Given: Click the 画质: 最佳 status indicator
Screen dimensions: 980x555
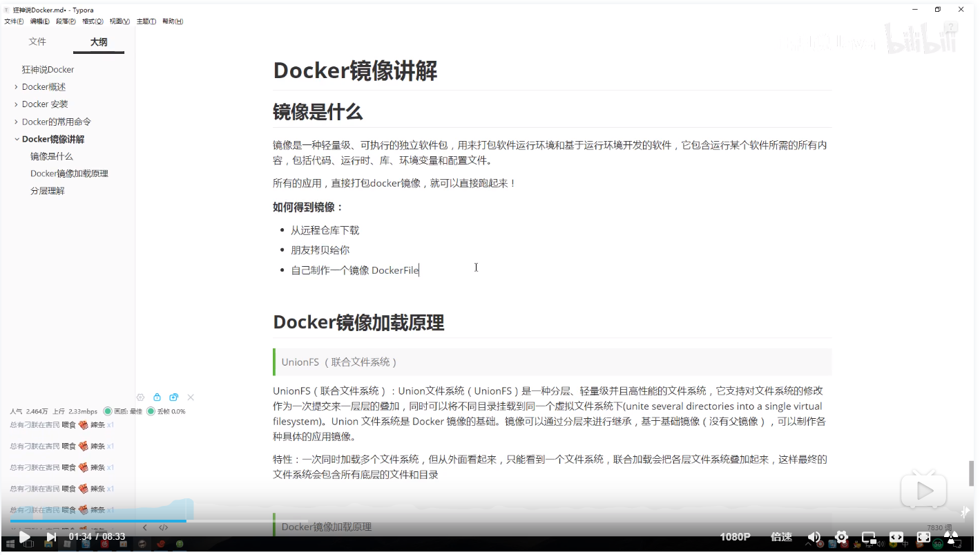Looking at the screenshot, I should pyautogui.click(x=123, y=411).
